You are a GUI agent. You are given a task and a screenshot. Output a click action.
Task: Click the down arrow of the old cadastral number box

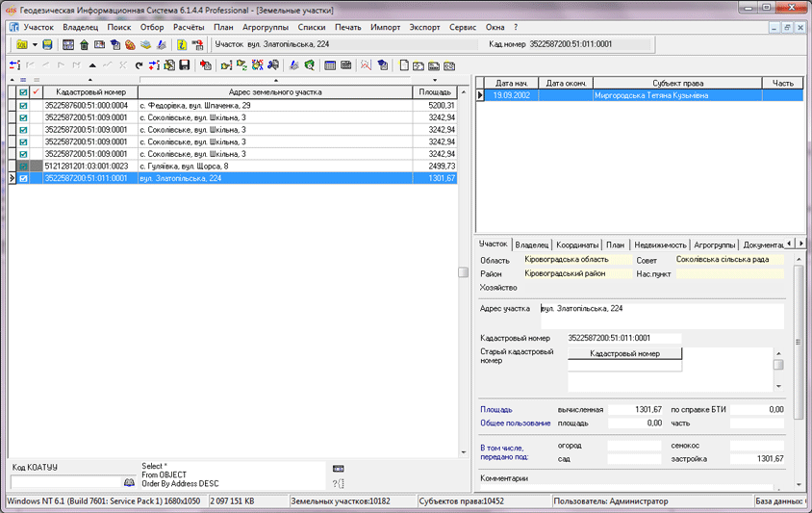(x=778, y=387)
